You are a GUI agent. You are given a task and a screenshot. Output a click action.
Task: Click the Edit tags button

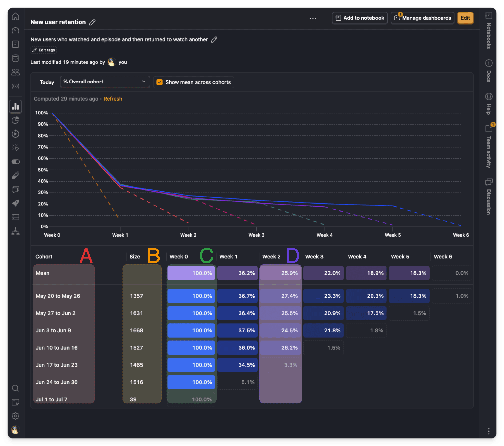coord(44,50)
